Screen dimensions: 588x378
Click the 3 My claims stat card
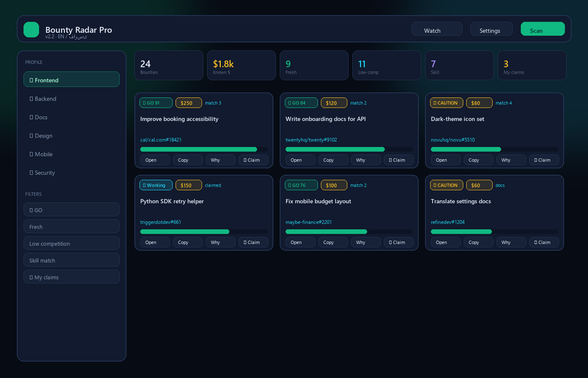coord(532,66)
